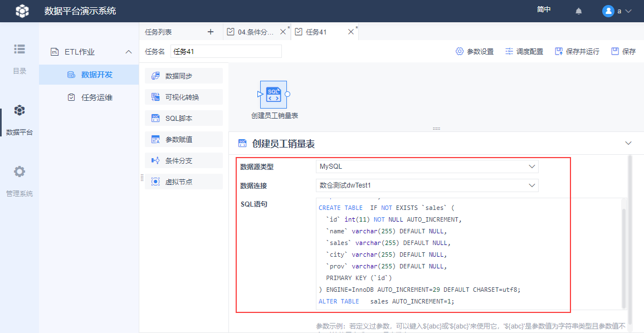Open the 管理系统 gear icon
The width and height of the screenshot is (644, 333).
[x=19, y=172]
